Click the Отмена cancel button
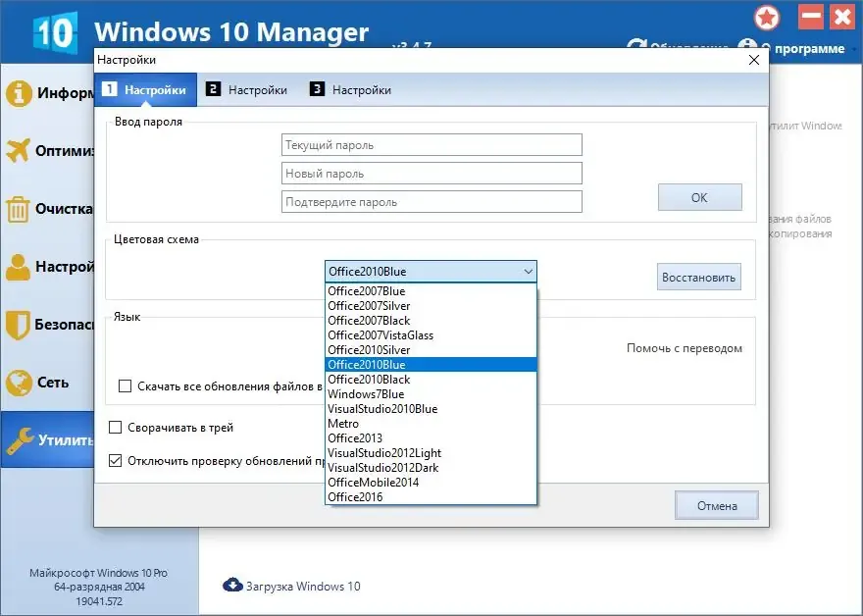 (717, 505)
